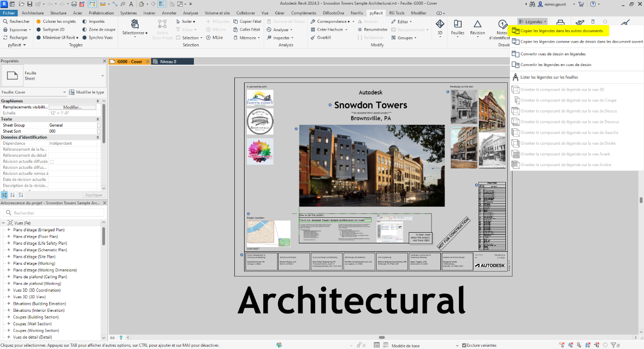Click the Notes d'identification tool
The image size is (644, 349).
click(x=501, y=29)
